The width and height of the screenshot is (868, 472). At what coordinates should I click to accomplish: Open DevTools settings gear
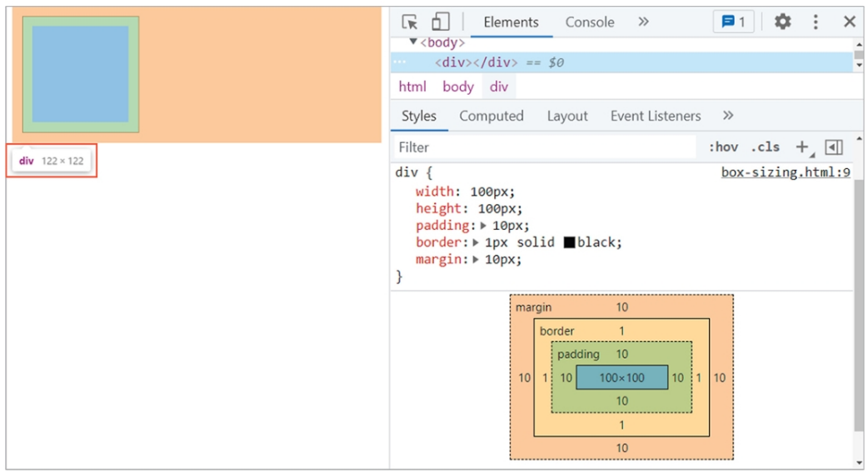(x=782, y=22)
